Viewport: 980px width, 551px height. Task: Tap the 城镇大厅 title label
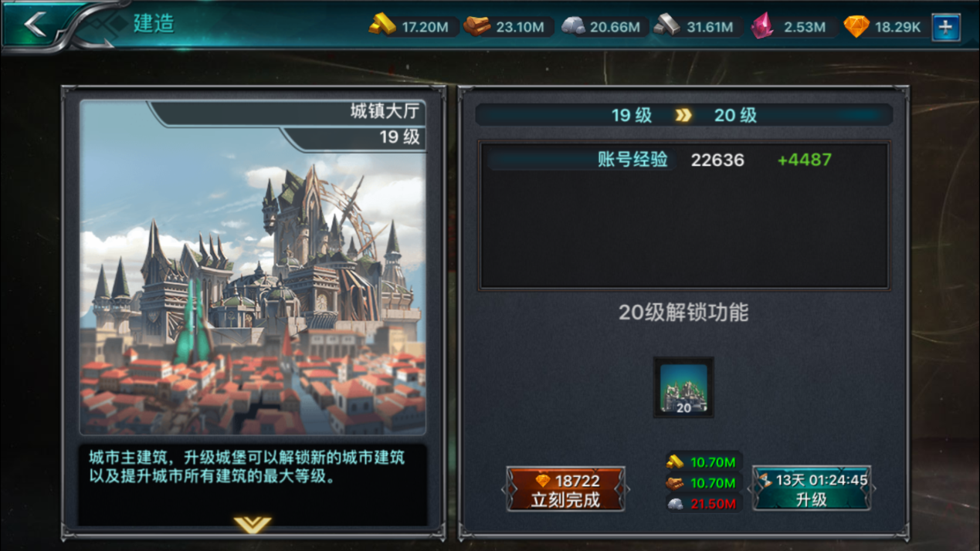click(x=385, y=111)
